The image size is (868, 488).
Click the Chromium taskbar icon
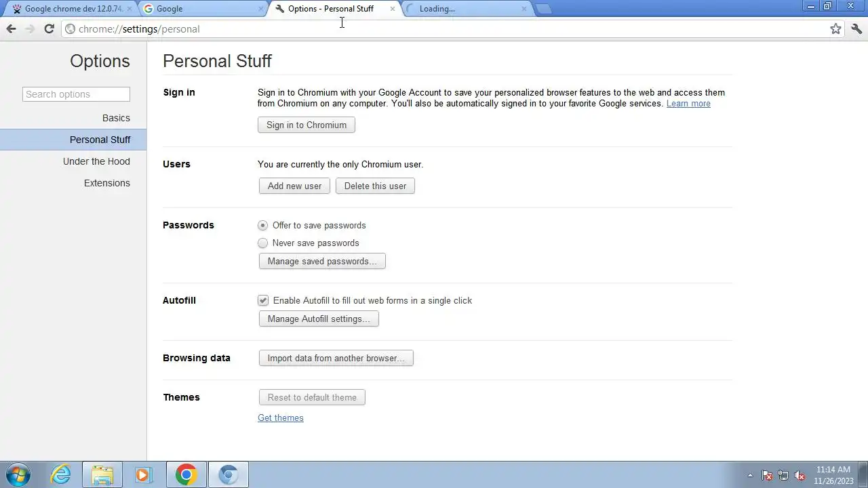click(229, 474)
